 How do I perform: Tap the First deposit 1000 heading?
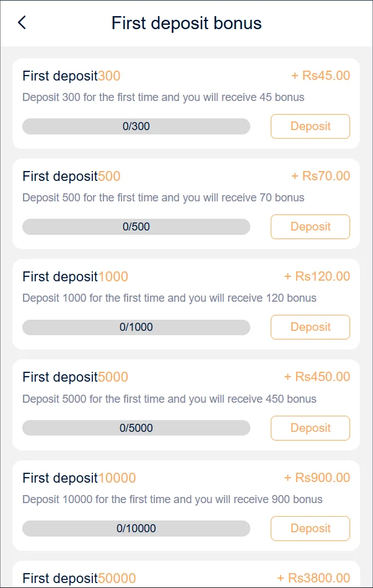75,277
